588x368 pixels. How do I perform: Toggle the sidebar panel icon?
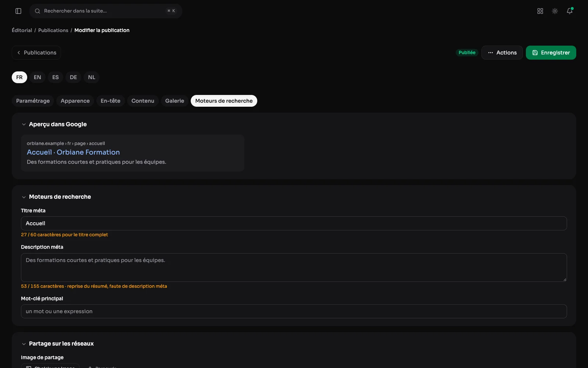coord(18,11)
